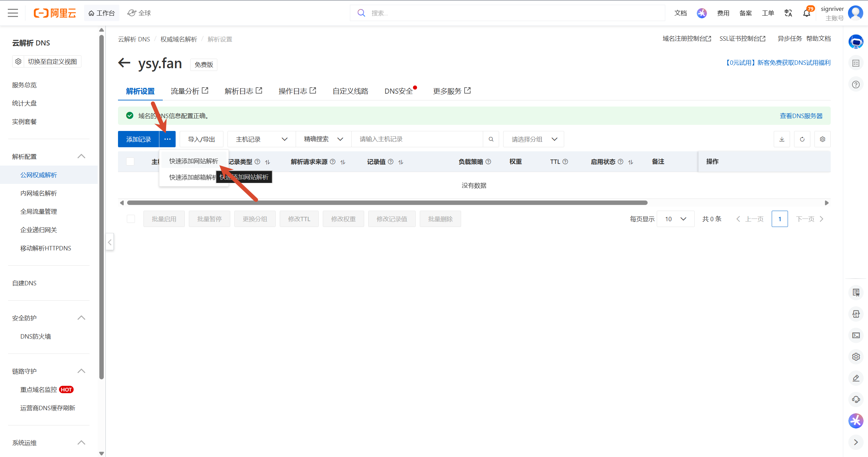This screenshot has width=868, height=457.
Task: Download records with the download icon
Action: (x=782, y=139)
